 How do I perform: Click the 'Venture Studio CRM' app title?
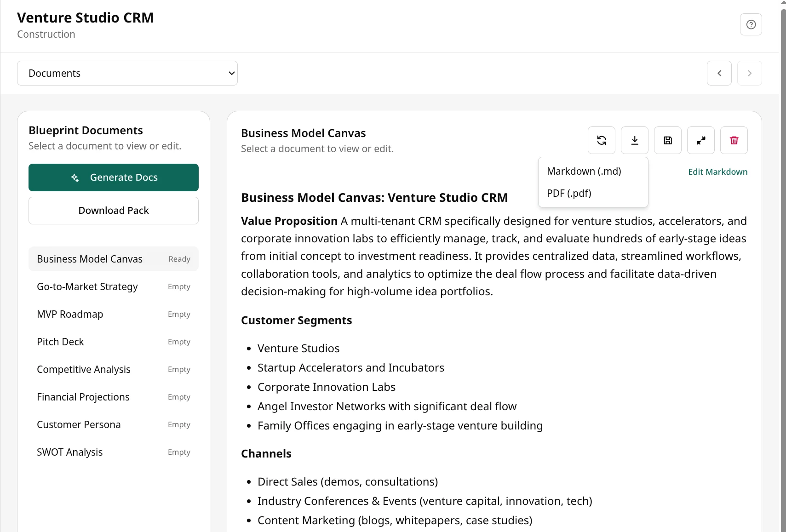(86, 17)
